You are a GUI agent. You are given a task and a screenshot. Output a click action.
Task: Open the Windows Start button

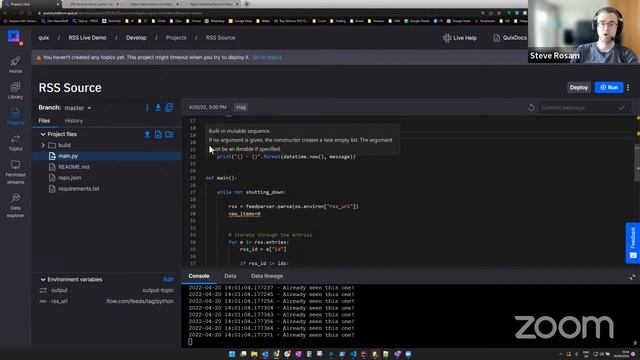click(x=232, y=354)
